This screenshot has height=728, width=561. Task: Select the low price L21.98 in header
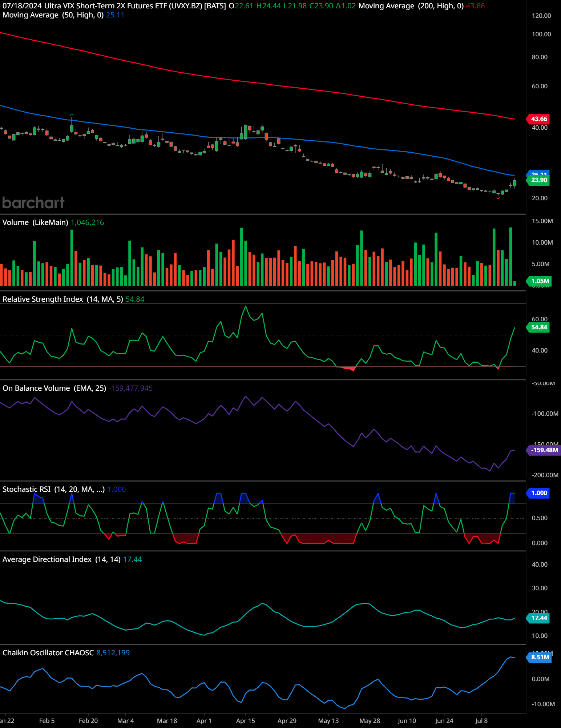[x=295, y=6]
